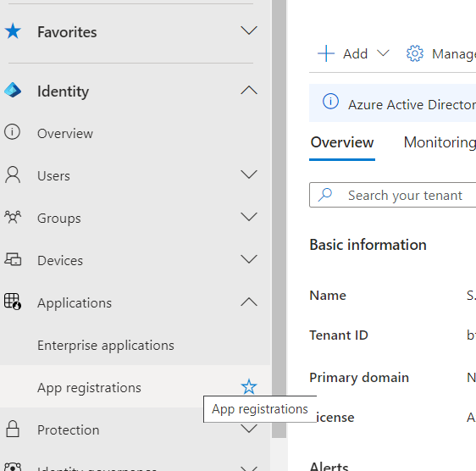Click the 'Tenant ID' label
This screenshot has height=471, width=476.
pos(339,335)
